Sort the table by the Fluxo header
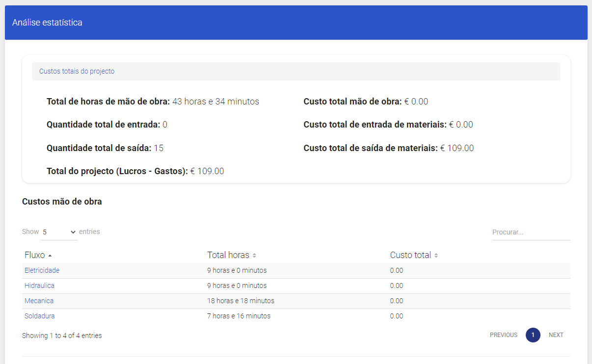Image resolution: width=592 pixels, height=364 pixels. pyautogui.click(x=35, y=255)
